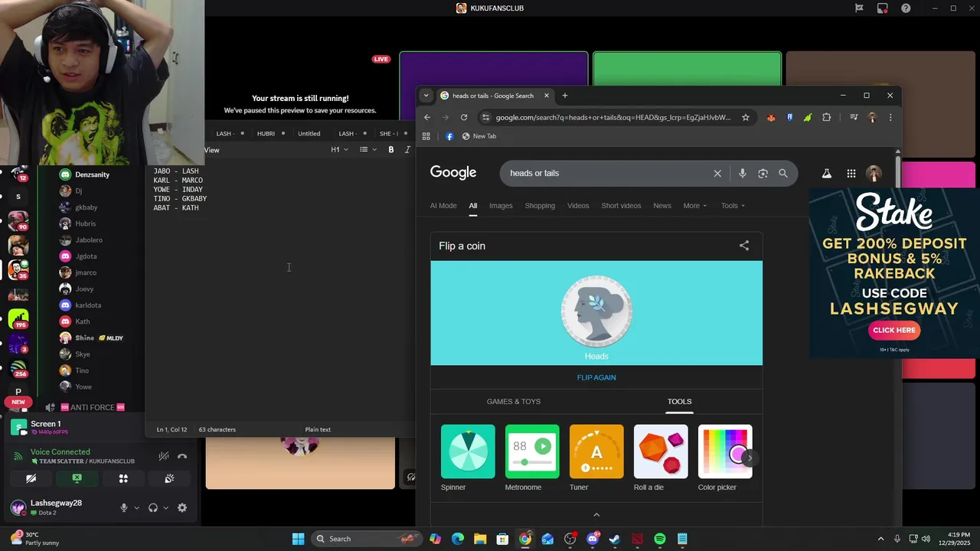980x551 pixels.
Task: Switch to Images search tab
Action: pyautogui.click(x=501, y=206)
